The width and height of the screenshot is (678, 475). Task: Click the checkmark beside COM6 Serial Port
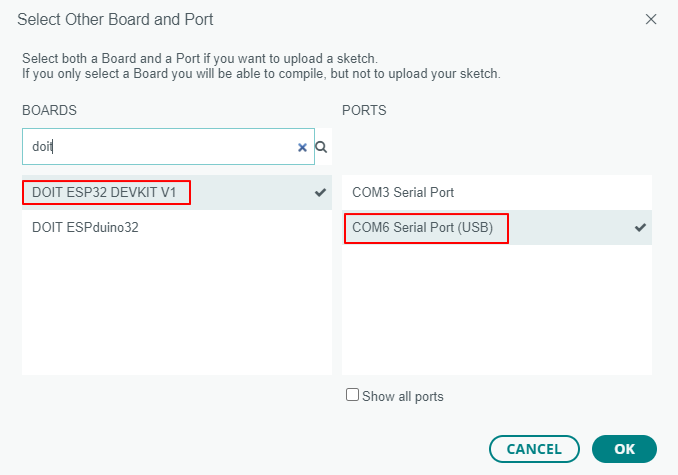pyautogui.click(x=640, y=227)
